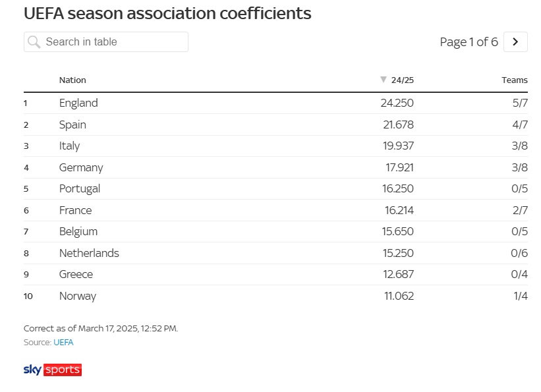Viewport: 541px width, 392px height.
Task: Go to next page arrow
Action: (x=515, y=42)
